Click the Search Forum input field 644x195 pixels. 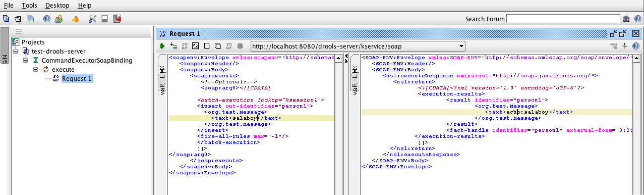click(x=563, y=19)
